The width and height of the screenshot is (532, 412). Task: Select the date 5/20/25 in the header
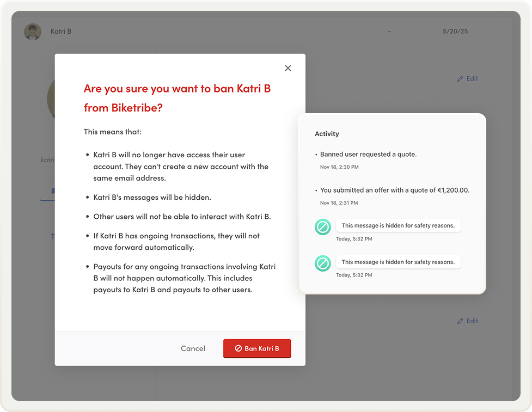(456, 31)
